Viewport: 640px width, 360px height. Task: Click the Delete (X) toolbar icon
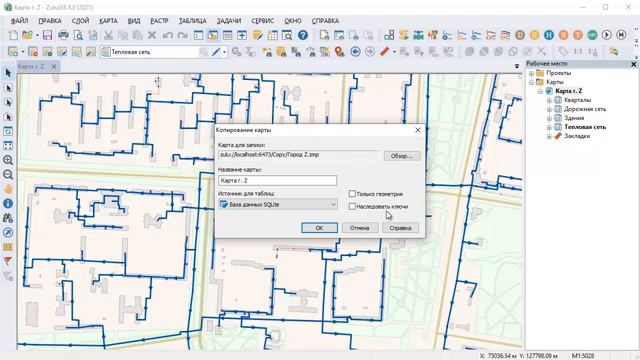coord(152,35)
